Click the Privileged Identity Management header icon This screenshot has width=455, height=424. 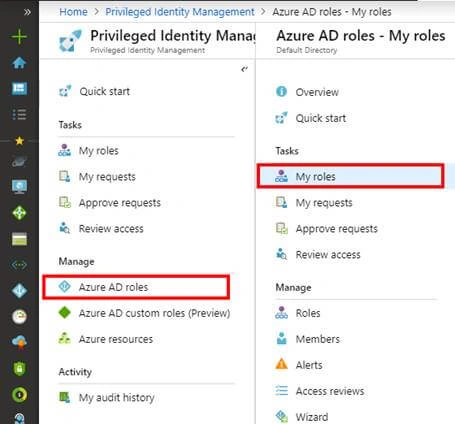coord(70,41)
